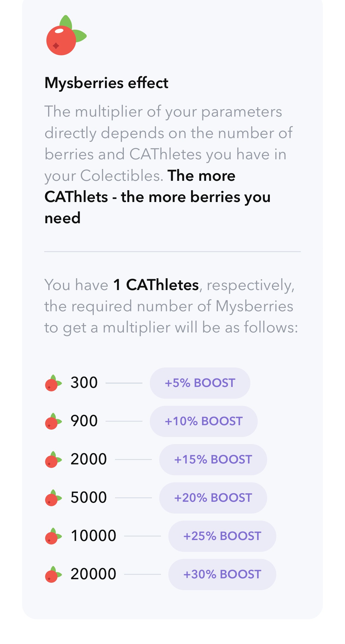Tap the bold 1 CAThletes text

[x=156, y=285]
